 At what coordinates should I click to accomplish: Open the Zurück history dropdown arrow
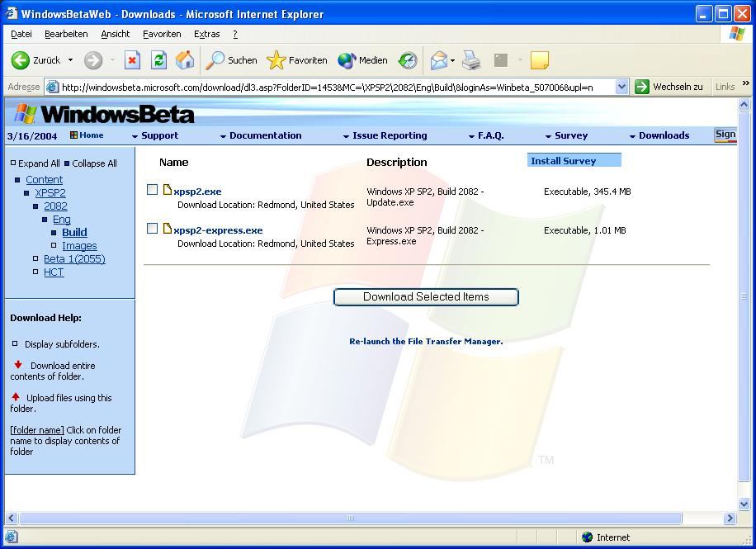click(70, 60)
